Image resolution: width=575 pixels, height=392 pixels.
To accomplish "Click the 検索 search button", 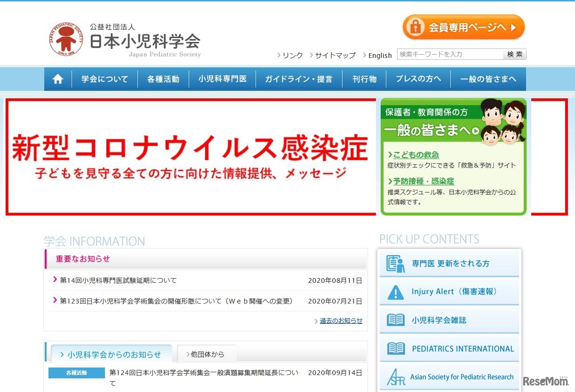I will [515, 54].
